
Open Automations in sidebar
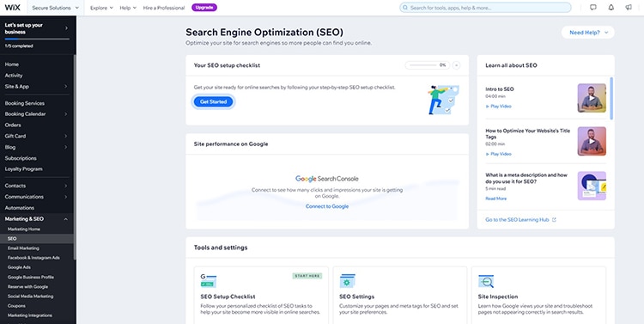pos(19,208)
